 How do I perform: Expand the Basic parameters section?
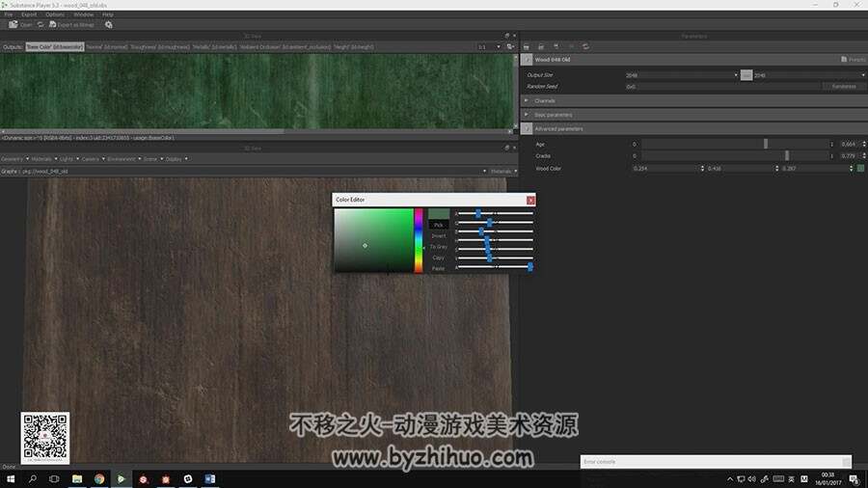point(527,115)
